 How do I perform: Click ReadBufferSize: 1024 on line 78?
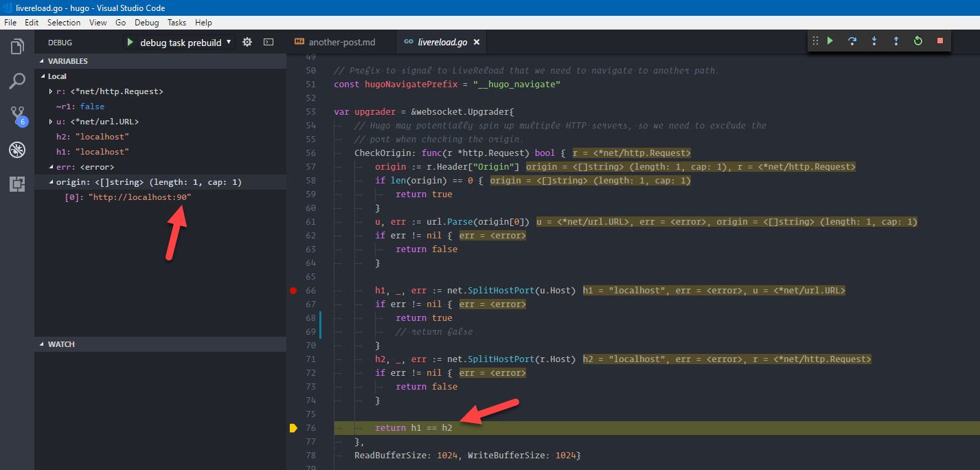[x=407, y=456]
